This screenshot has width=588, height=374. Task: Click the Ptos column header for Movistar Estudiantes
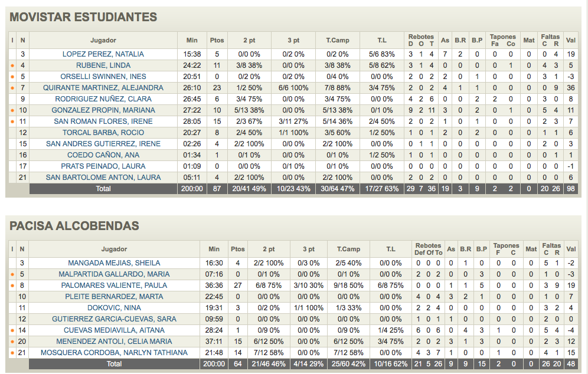pyautogui.click(x=217, y=40)
